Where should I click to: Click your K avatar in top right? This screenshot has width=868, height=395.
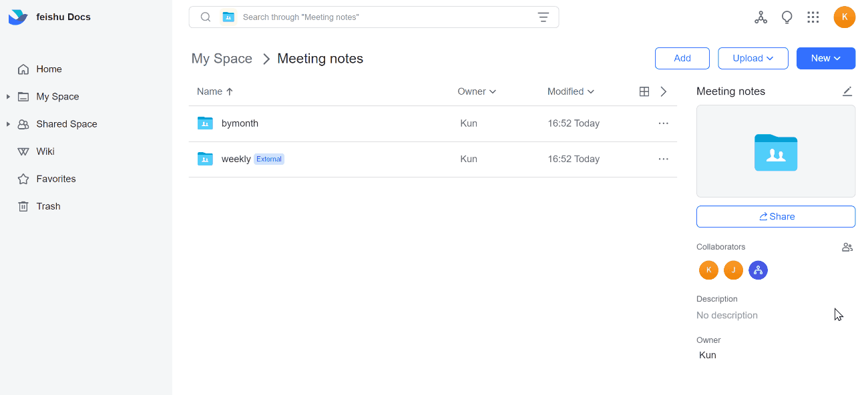(844, 17)
